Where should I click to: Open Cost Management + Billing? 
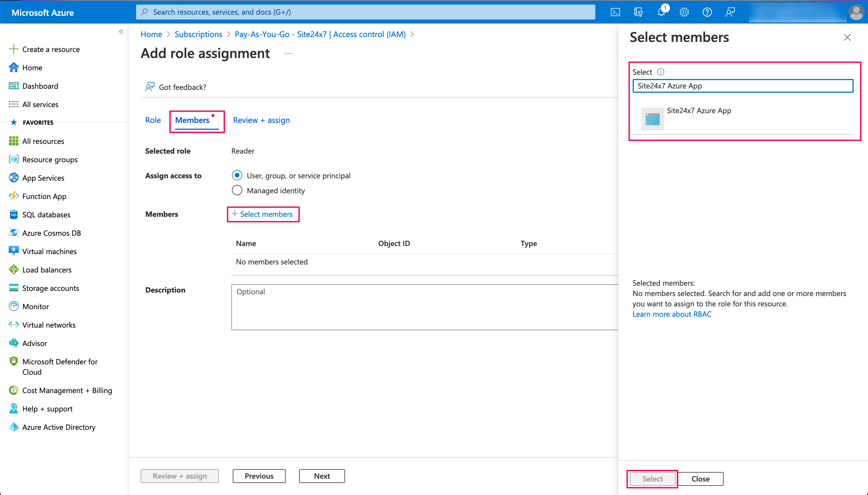click(x=67, y=390)
